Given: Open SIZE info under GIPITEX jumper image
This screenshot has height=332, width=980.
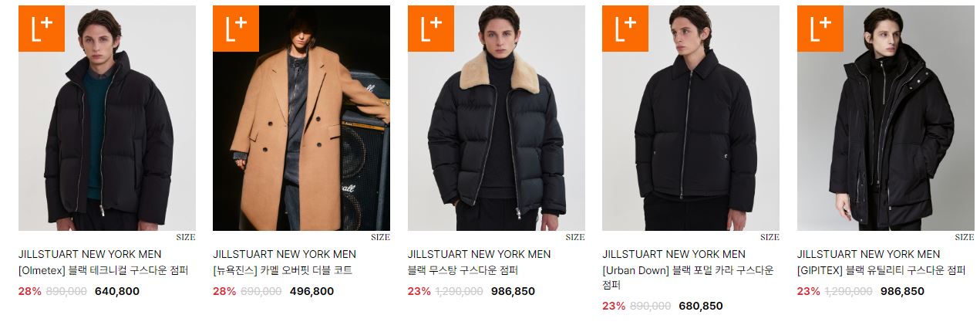Looking at the screenshot, I should (965, 237).
